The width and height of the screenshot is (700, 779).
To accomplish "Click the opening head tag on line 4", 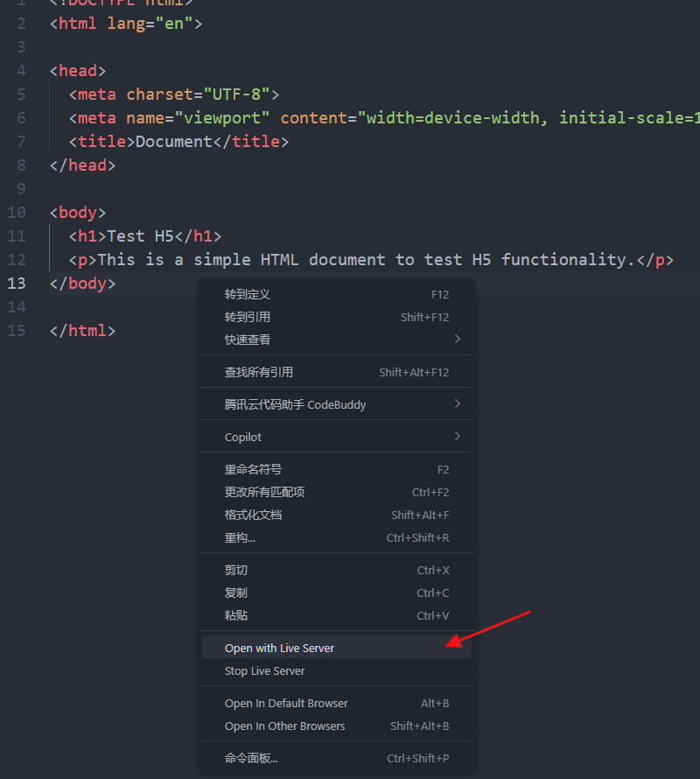I will click(x=78, y=71).
